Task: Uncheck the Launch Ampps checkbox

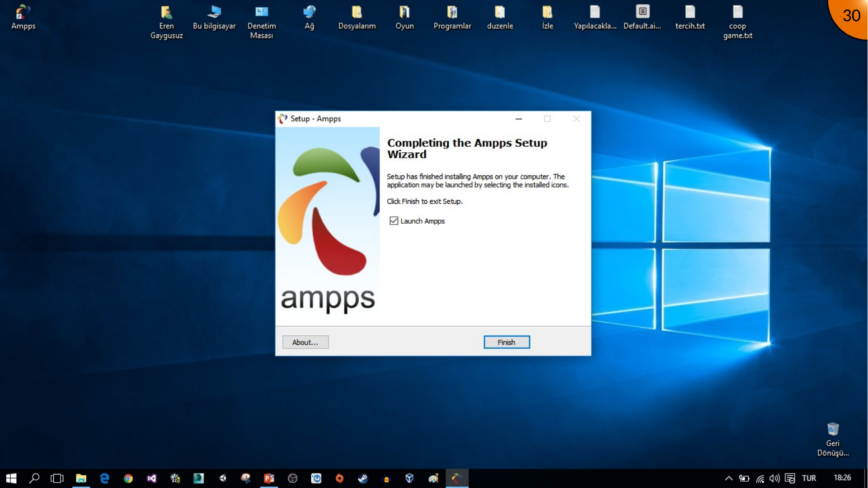Action: tap(394, 221)
